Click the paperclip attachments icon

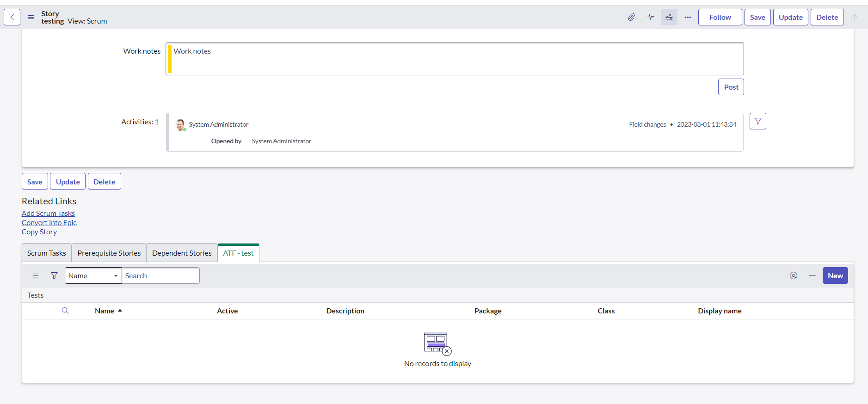point(631,17)
